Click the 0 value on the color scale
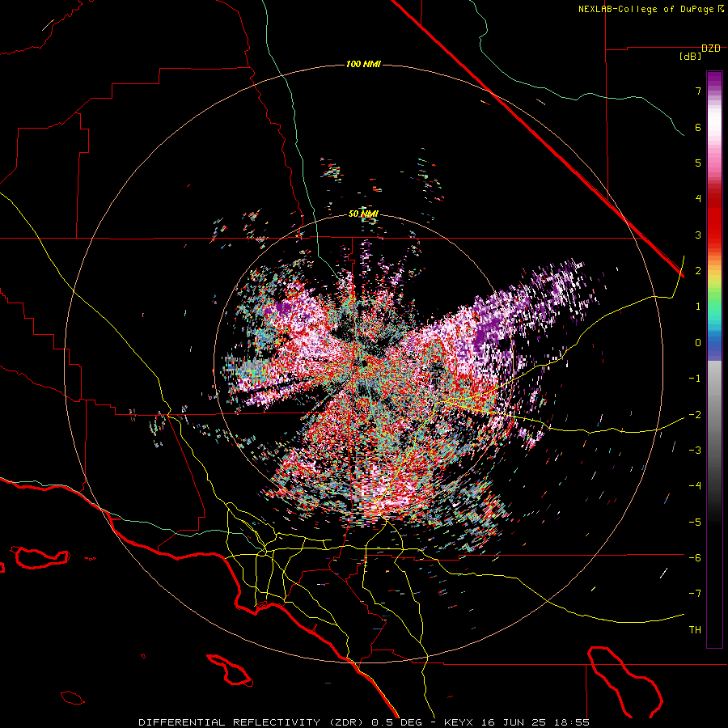 coord(698,343)
